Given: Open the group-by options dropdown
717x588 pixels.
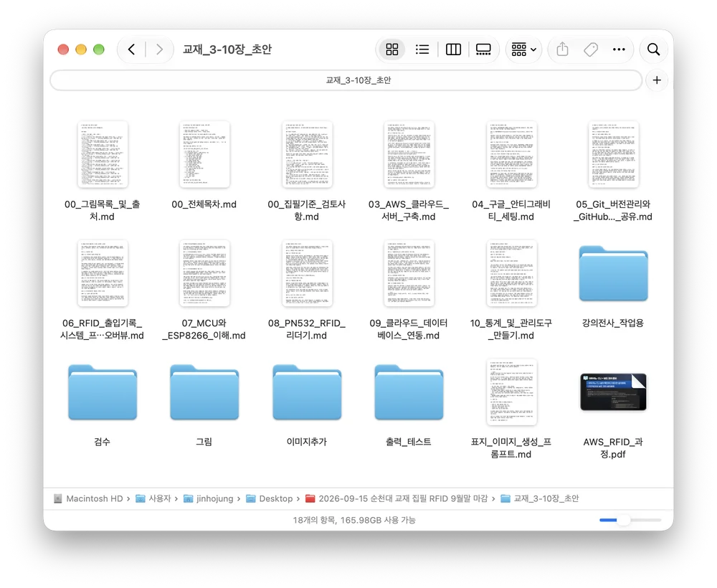Looking at the screenshot, I should pos(523,49).
